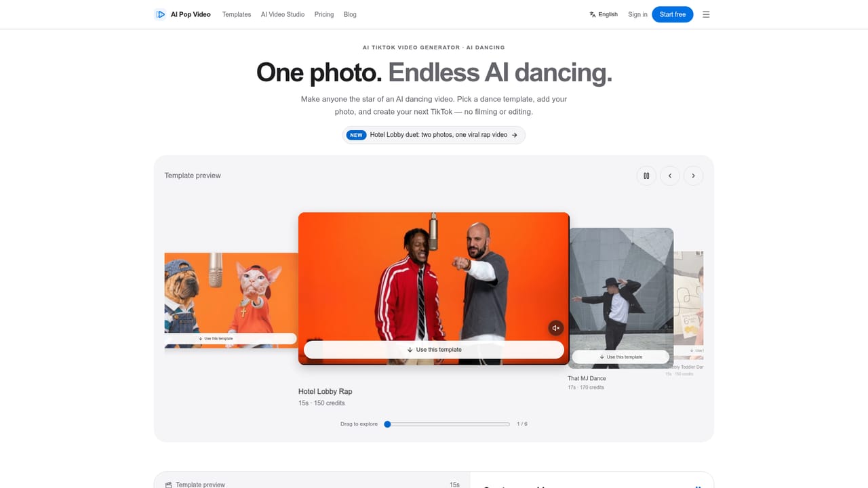Click the '15s · 150 credits' text
Viewport: 868px width, 488px height.
321,403
